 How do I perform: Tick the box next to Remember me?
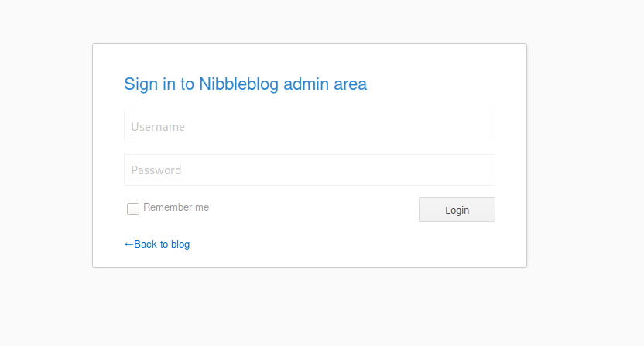(133, 209)
